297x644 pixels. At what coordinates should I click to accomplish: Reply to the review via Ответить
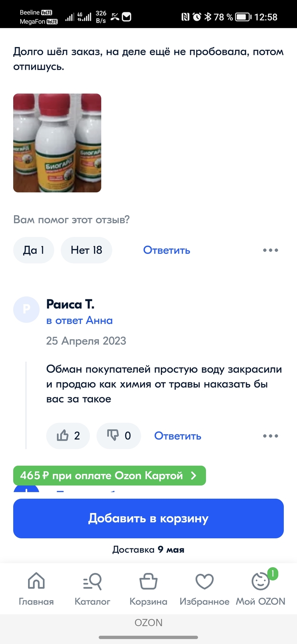pos(166,250)
